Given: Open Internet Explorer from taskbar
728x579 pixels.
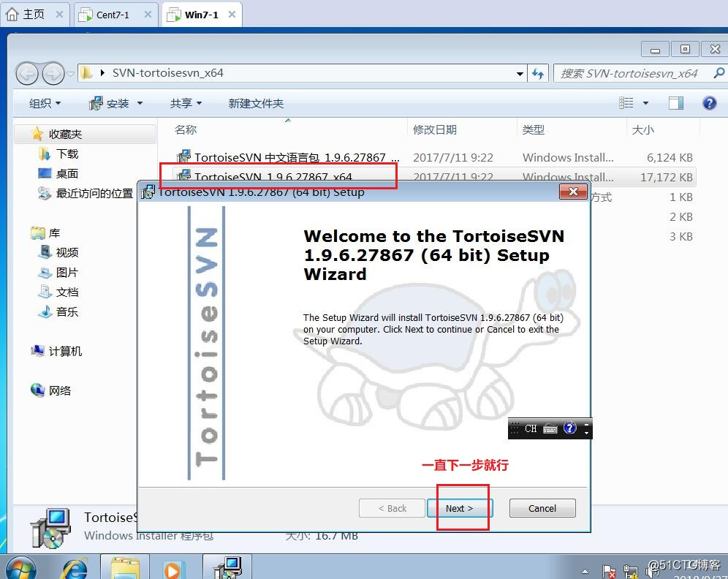Looking at the screenshot, I should [75, 567].
